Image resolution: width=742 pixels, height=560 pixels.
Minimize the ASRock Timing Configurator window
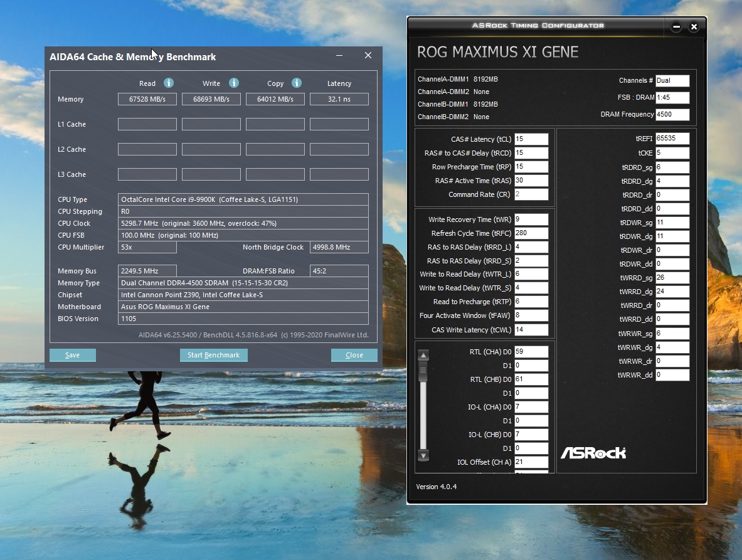676,27
